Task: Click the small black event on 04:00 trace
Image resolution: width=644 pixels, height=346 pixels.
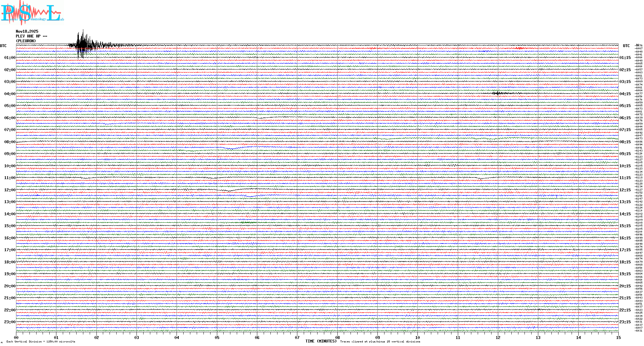Action: [x=498, y=93]
